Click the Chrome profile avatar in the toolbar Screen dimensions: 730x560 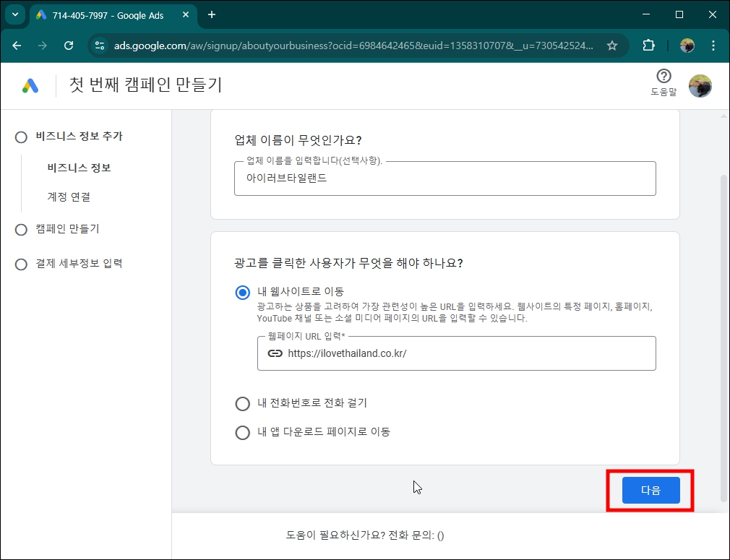point(686,44)
